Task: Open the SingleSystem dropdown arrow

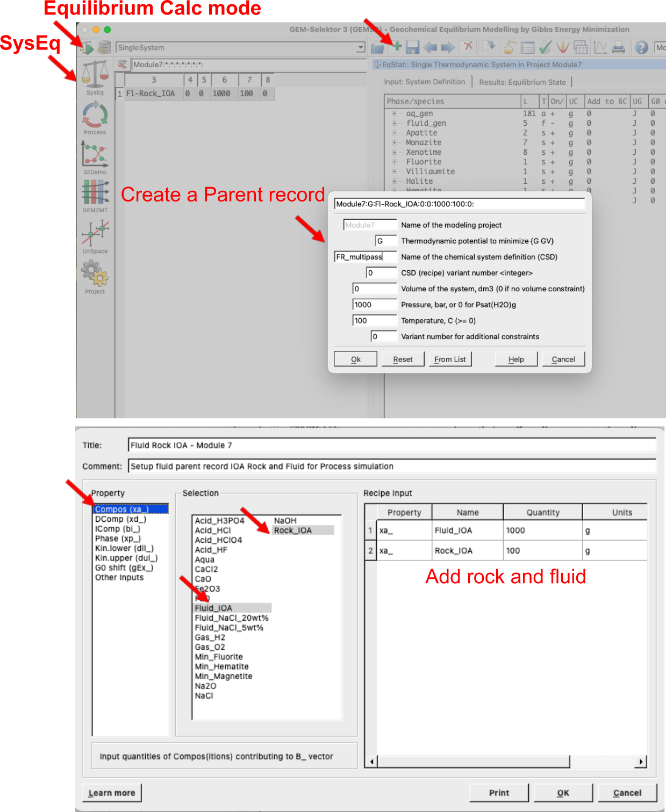Action: tap(361, 48)
